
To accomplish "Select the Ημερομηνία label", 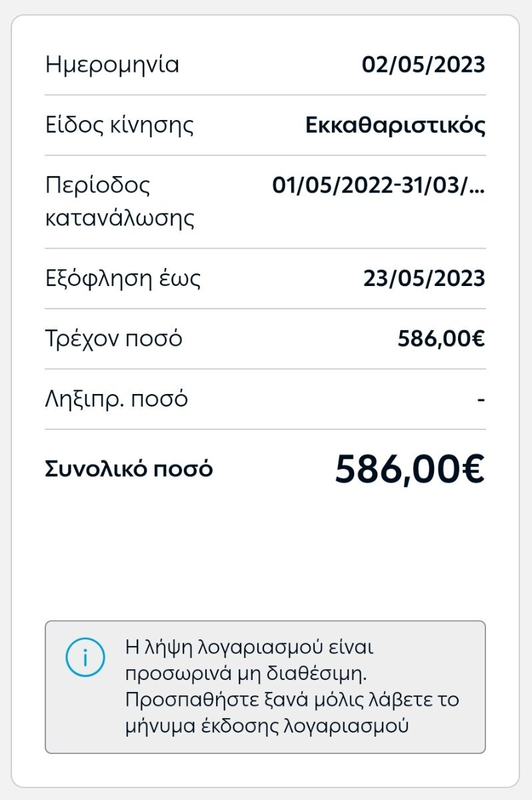I will click(112, 65).
